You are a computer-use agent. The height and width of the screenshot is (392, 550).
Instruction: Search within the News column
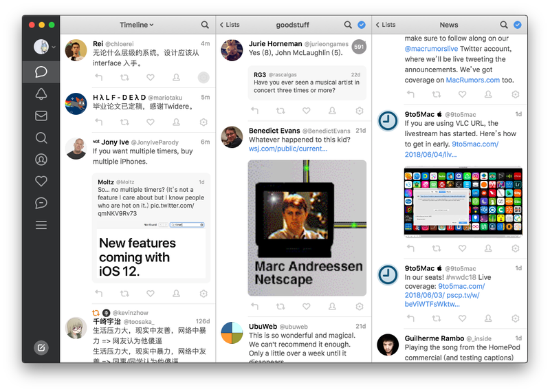point(504,25)
